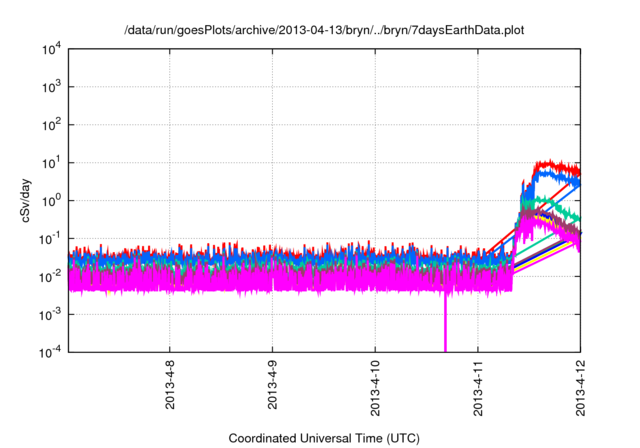Click the y-axis label 10^4

(52, 50)
